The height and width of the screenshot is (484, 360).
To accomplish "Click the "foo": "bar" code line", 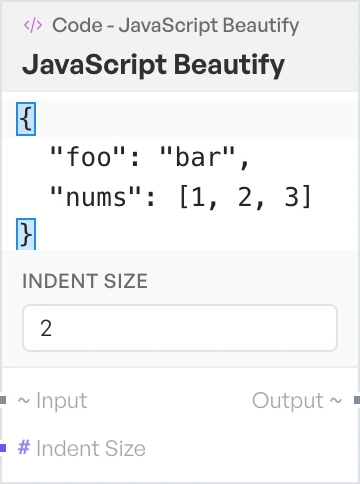I will click(x=149, y=157).
